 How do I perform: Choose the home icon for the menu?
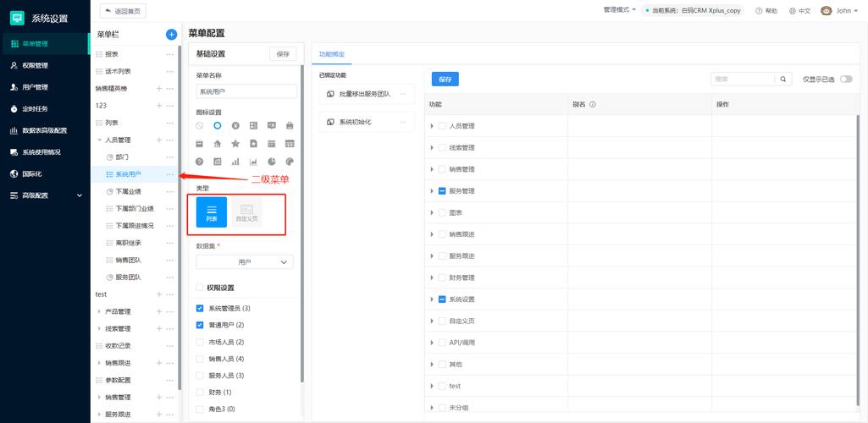(218, 144)
